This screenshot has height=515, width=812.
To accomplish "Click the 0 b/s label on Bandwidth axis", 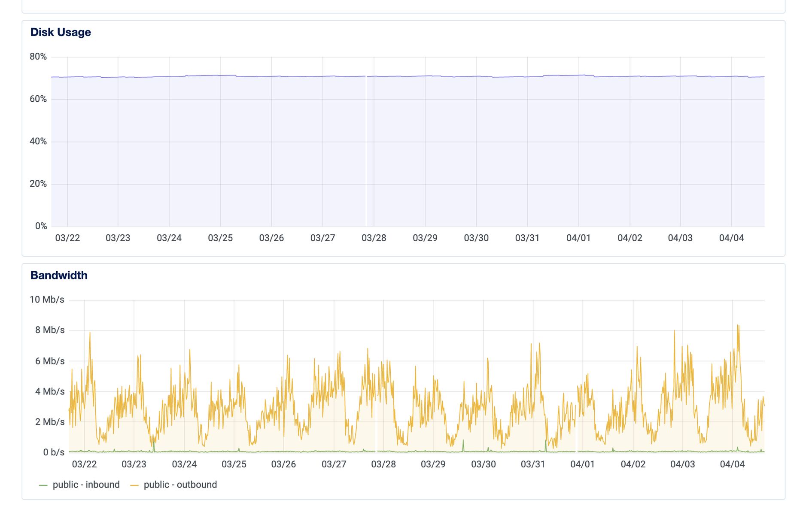I will tap(54, 452).
